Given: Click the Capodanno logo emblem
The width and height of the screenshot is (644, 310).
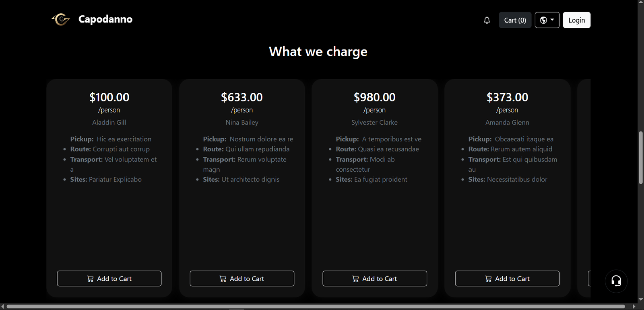Looking at the screenshot, I should coord(61,19).
